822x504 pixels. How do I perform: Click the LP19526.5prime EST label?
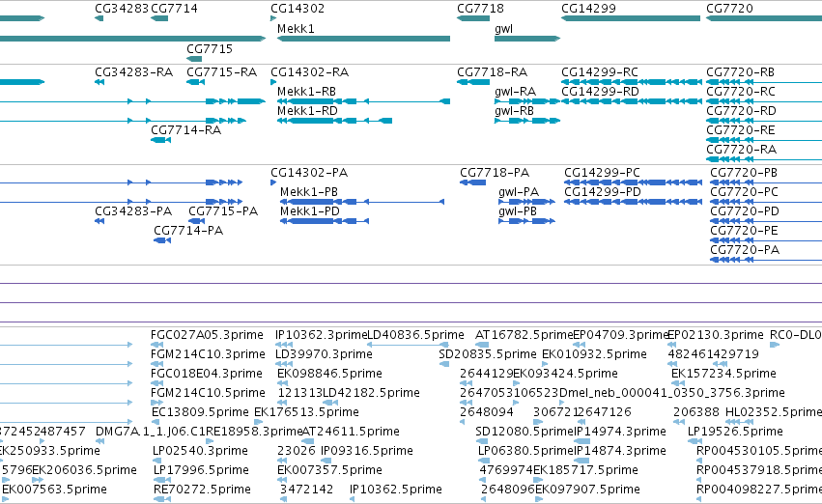735,433
